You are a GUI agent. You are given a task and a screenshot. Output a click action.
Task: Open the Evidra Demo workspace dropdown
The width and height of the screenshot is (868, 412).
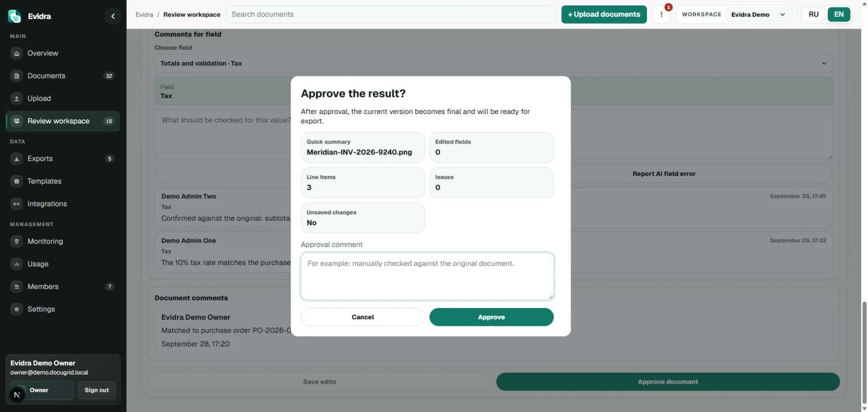click(758, 15)
